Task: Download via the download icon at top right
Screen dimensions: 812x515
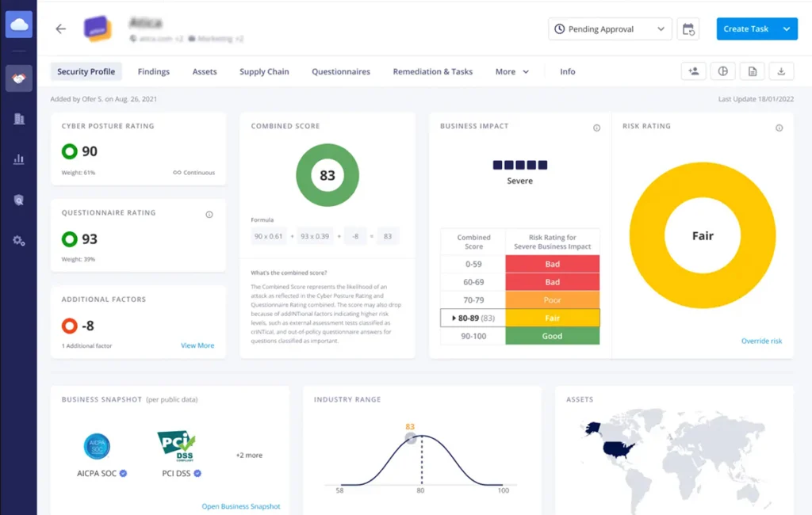Action: [781, 71]
